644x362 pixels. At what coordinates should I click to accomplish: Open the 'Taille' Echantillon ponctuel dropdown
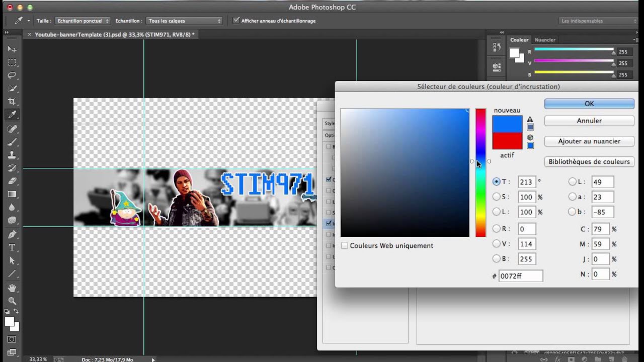[83, 21]
